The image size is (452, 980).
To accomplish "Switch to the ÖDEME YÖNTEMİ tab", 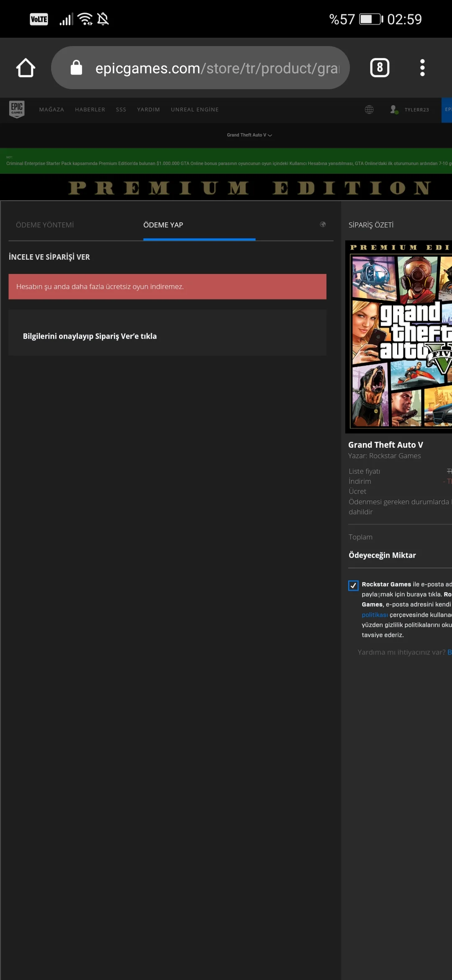I will pyautogui.click(x=45, y=225).
